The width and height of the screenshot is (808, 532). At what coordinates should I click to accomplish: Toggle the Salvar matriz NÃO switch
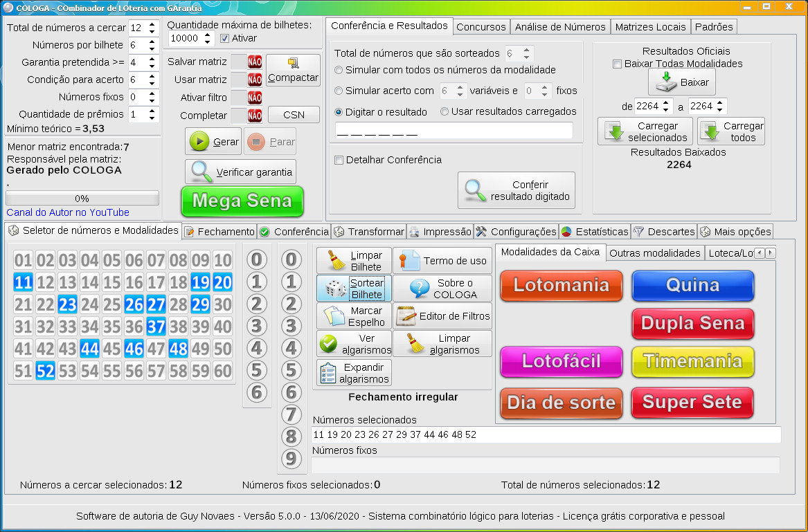[x=247, y=62]
